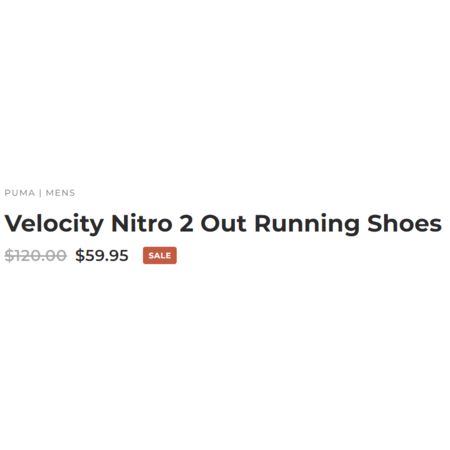This screenshot has height=450, width=450.
Task: Click the word "Nitro" in the heading
Action: pyautogui.click(x=142, y=223)
